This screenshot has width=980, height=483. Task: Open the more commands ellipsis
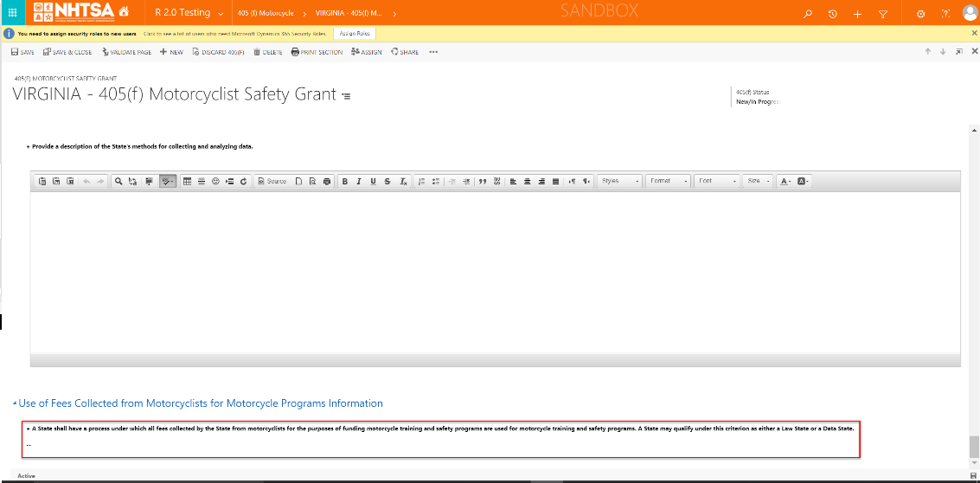click(433, 52)
